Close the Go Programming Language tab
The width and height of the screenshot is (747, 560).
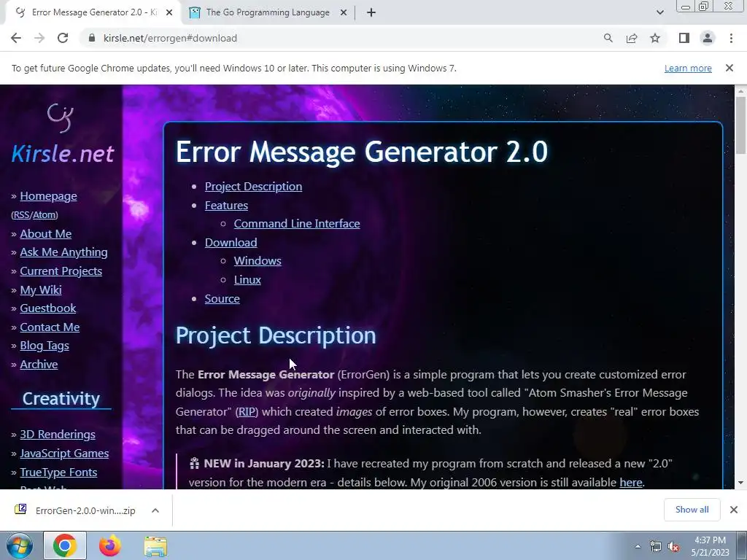pyautogui.click(x=344, y=12)
